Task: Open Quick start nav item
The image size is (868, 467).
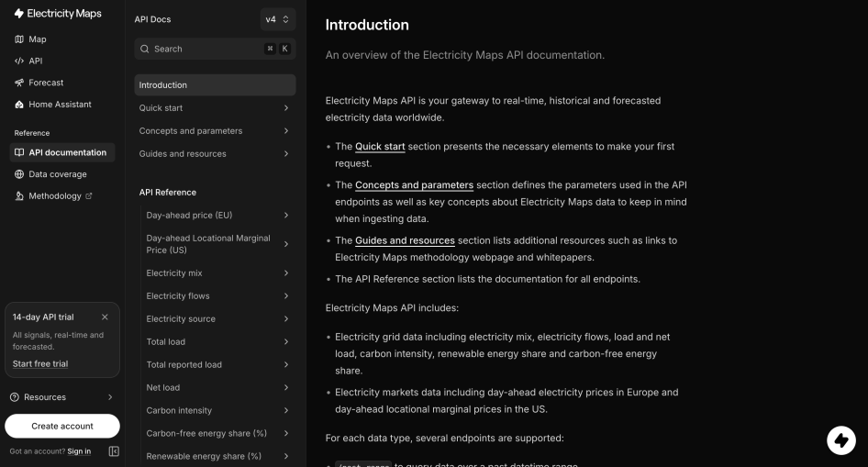Action: pyautogui.click(x=215, y=108)
